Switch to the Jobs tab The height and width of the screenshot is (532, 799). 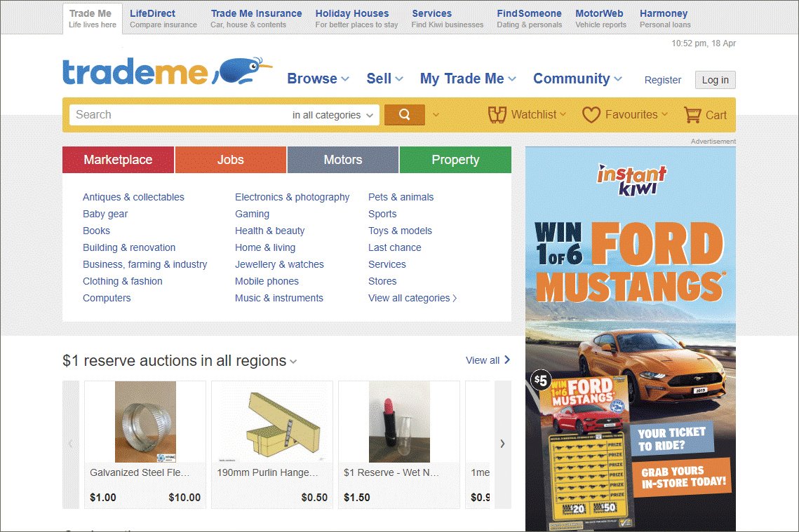click(x=230, y=160)
